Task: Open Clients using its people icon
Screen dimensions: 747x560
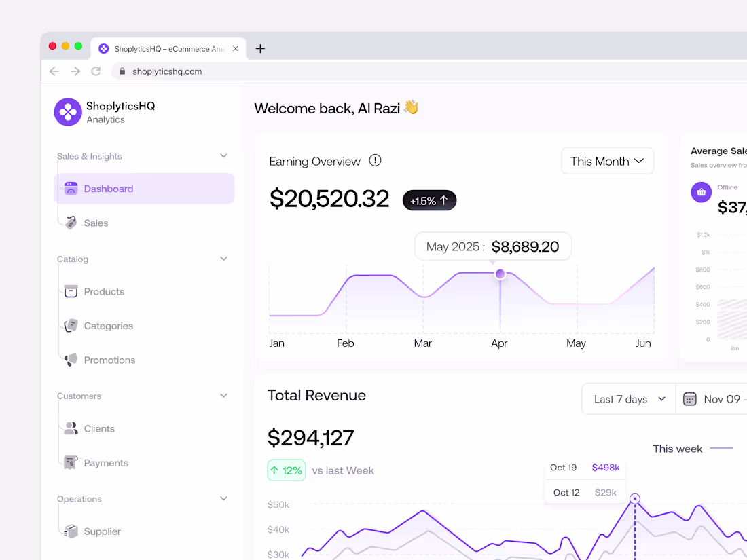Action: [x=71, y=428]
